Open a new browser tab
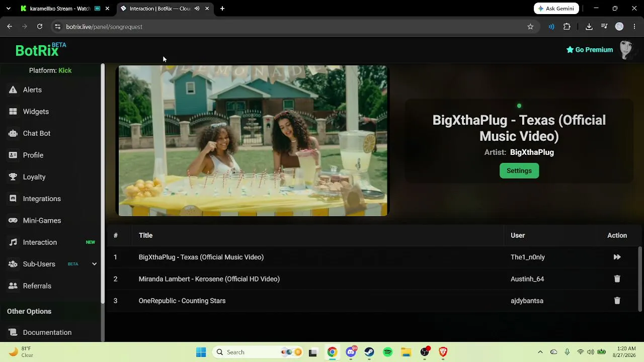Screen dimensions: 644x362 pos(222,9)
